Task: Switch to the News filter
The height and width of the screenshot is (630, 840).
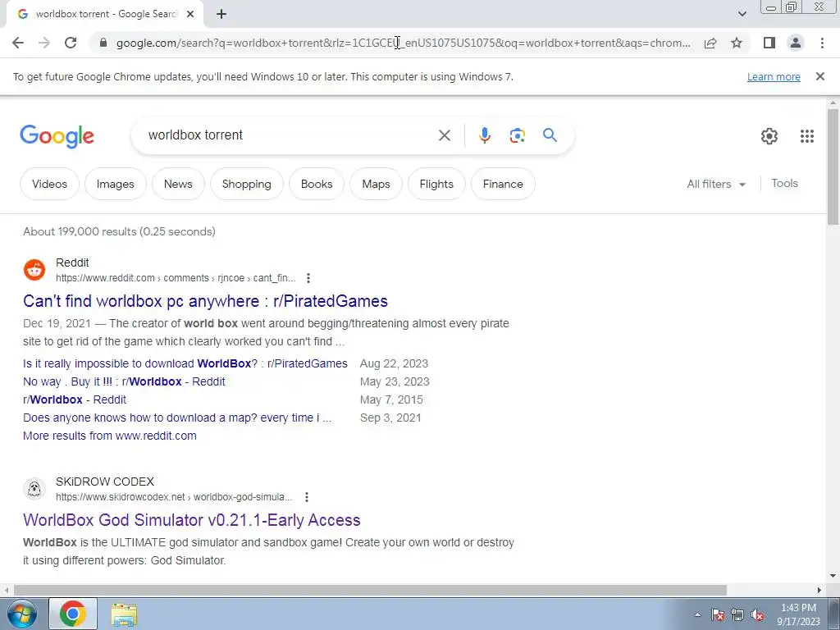Action: pos(178,184)
